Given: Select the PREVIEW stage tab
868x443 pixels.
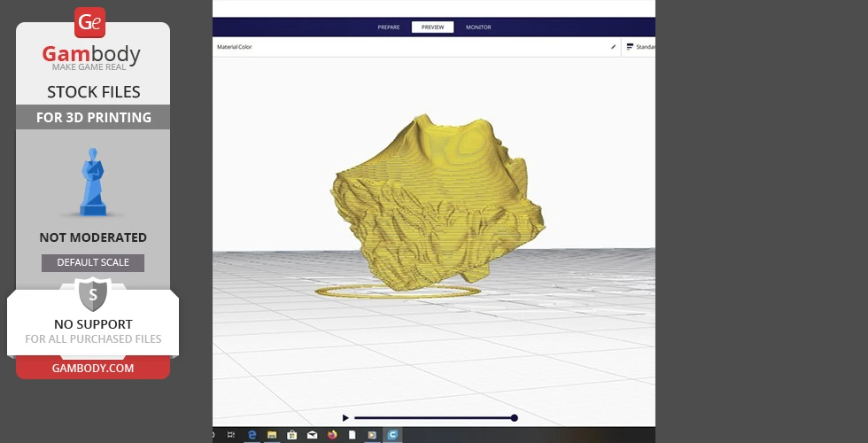Looking at the screenshot, I should coord(432,27).
